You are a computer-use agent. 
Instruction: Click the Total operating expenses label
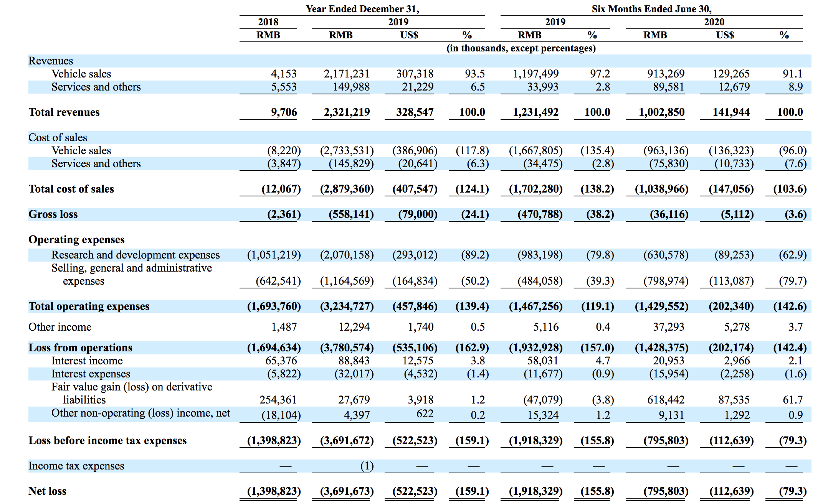[89, 306]
